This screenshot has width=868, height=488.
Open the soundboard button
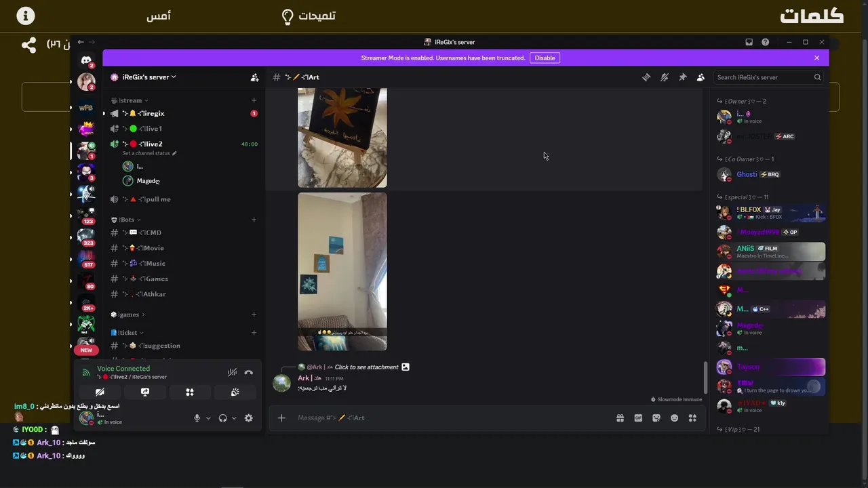(x=235, y=392)
